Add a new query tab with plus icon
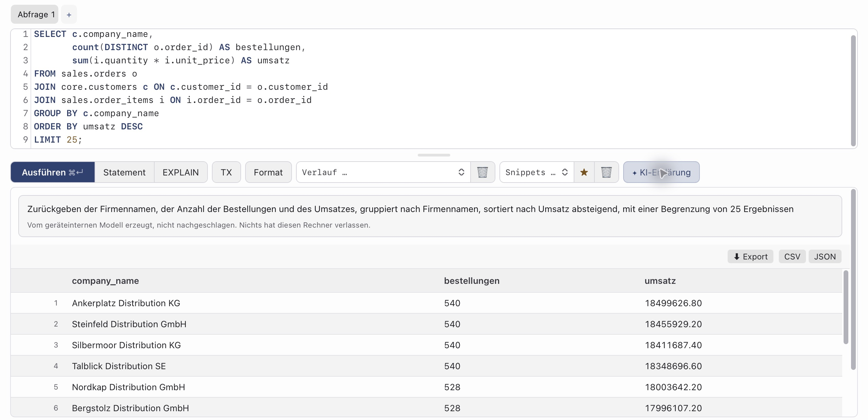 click(x=69, y=15)
